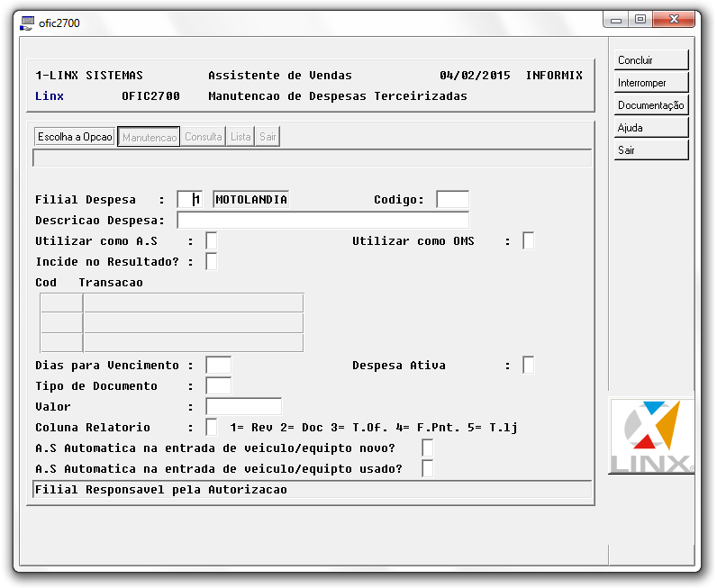
Task: Toggle A.S Automatica veiculo/equipto usado box
Action: (428, 468)
